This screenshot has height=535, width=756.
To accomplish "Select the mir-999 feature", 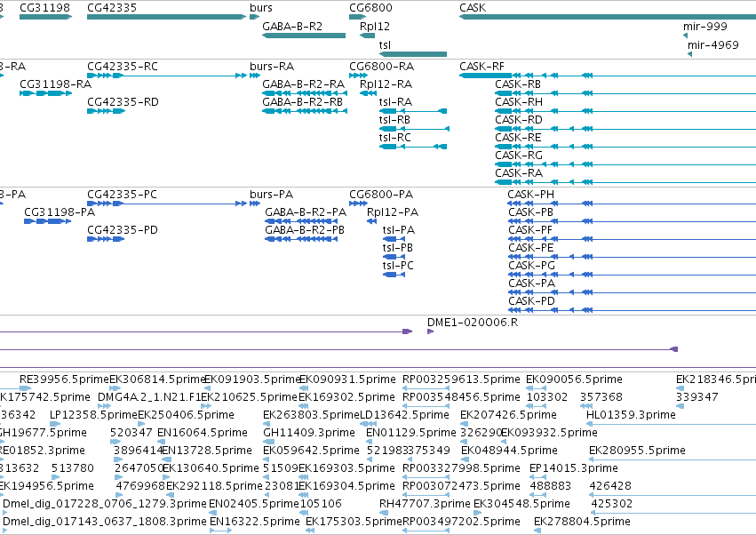I will [x=685, y=36].
